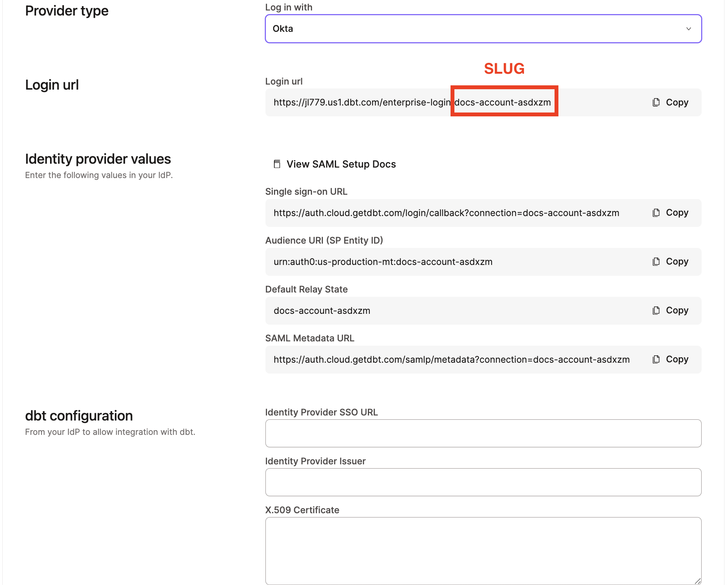728x585 pixels.
Task: Click the Default Relay State value docs-account-asdxzm
Action: pyautogui.click(x=322, y=310)
